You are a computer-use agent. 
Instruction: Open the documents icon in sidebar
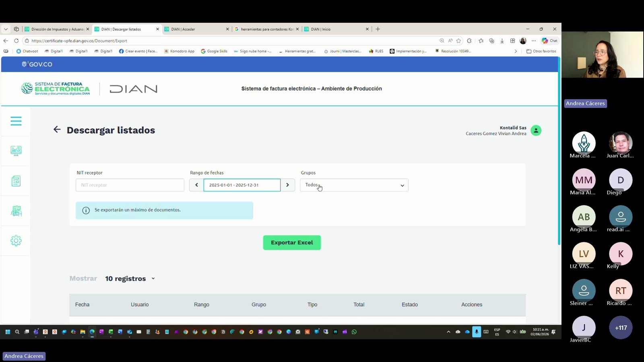pyautogui.click(x=16, y=181)
